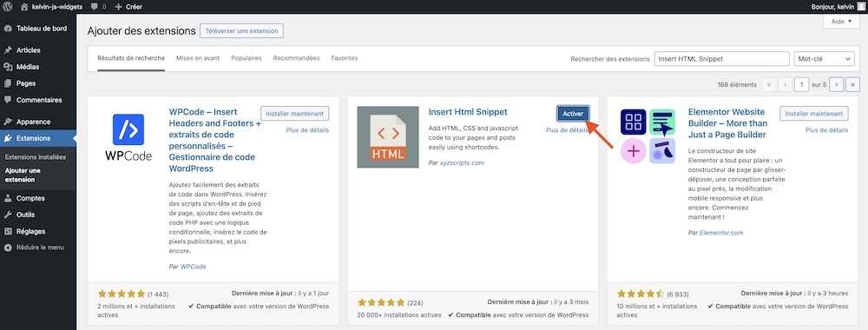Click the Apparence paintbrush icon
This screenshot has width=868, height=330.
pos(8,122)
